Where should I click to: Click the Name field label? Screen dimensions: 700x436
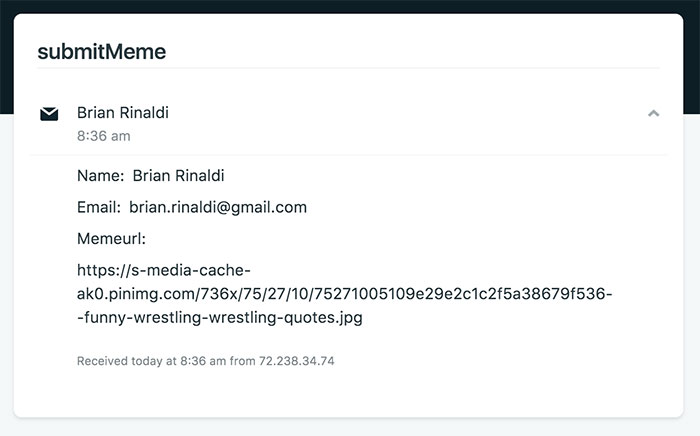coord(100,176)
